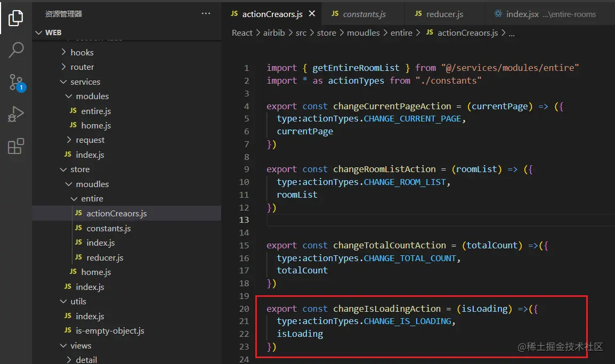
Task: Click CHANGE_IS_LOADING constant
Action: point(408,321)
